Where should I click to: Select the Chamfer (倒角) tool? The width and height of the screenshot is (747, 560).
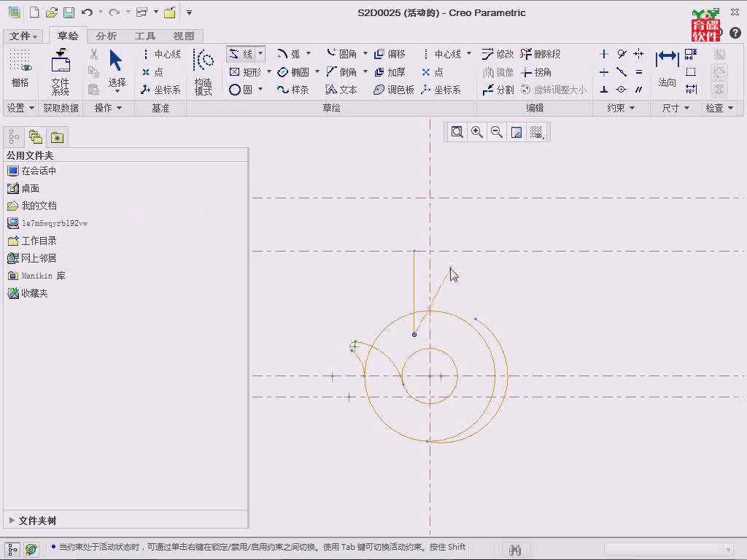tap(341, 72)
